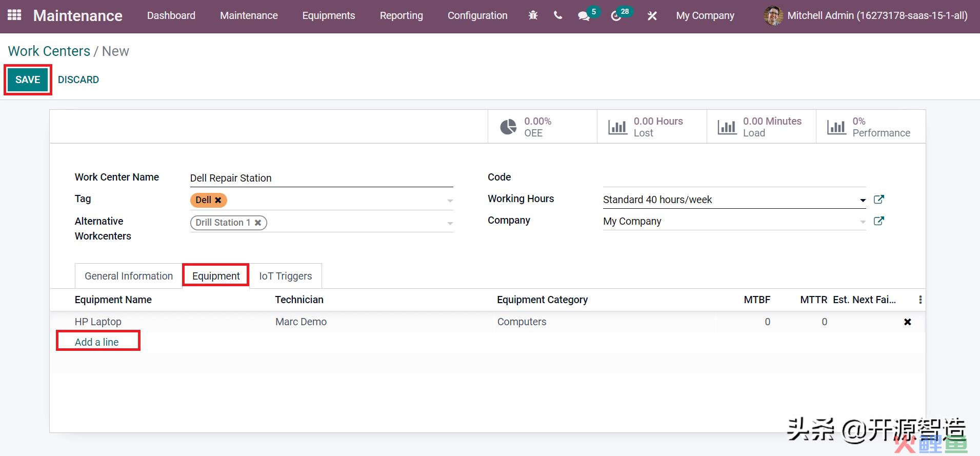Open the phone VoIP icon
980x456 pixels.
(x=558, y=15)
